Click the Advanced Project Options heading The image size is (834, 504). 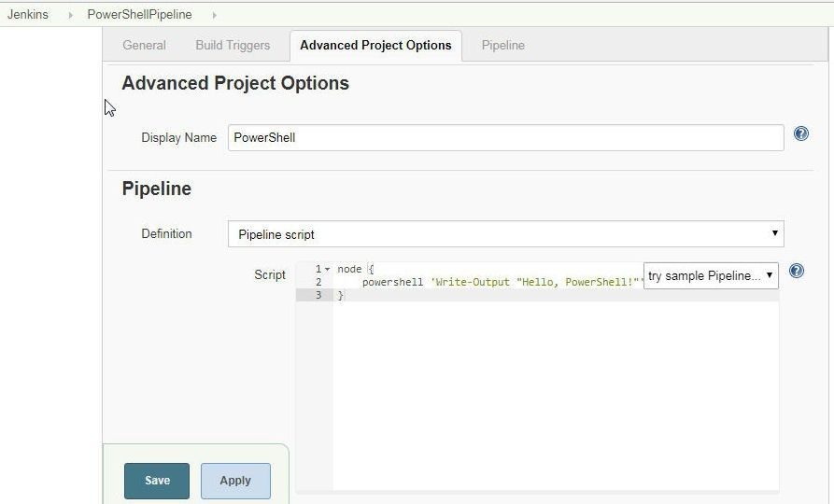(235, 83)
